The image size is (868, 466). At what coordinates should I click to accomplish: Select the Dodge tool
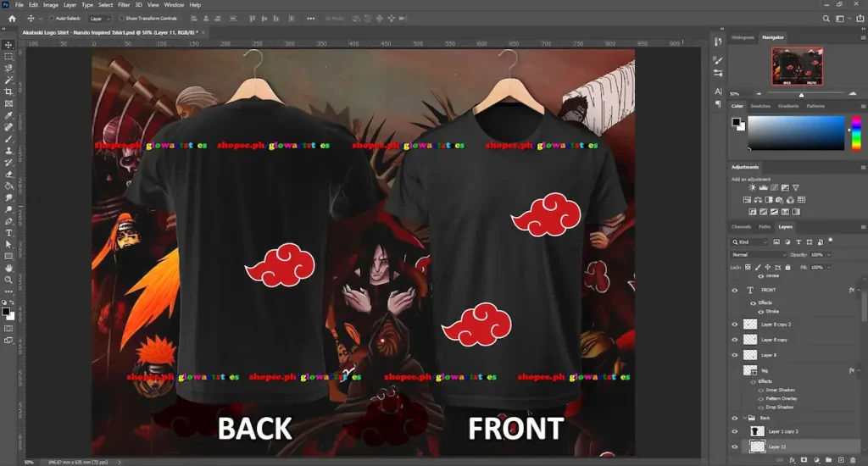[x=8, y=209]
